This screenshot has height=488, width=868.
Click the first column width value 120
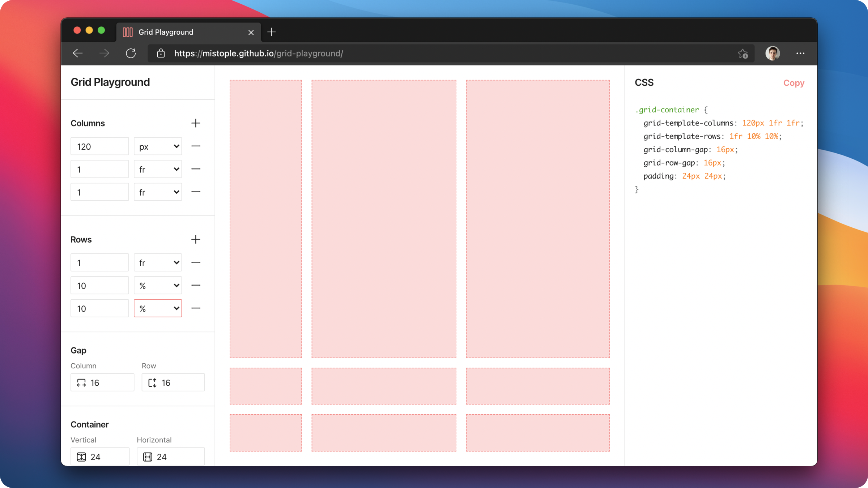99,146
